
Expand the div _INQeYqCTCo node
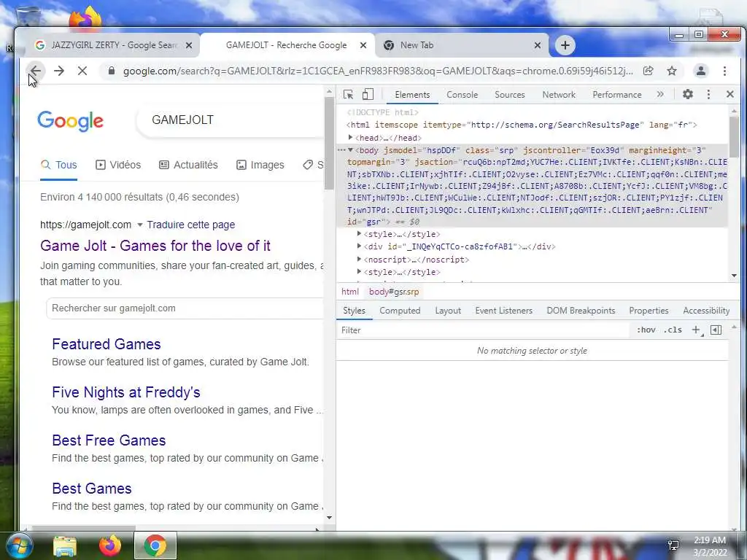pyautogui.click(x=359, y=246)
